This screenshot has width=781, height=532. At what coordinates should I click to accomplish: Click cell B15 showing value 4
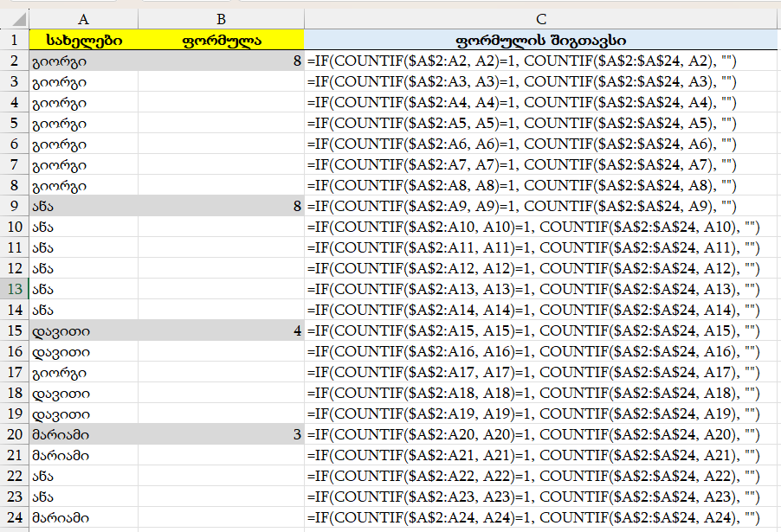point(221,330)
